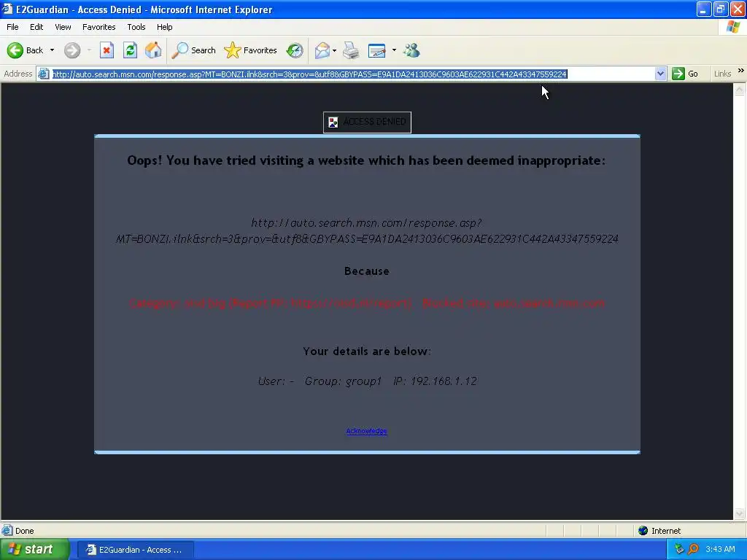Click the Done status bar page icon

7,531
